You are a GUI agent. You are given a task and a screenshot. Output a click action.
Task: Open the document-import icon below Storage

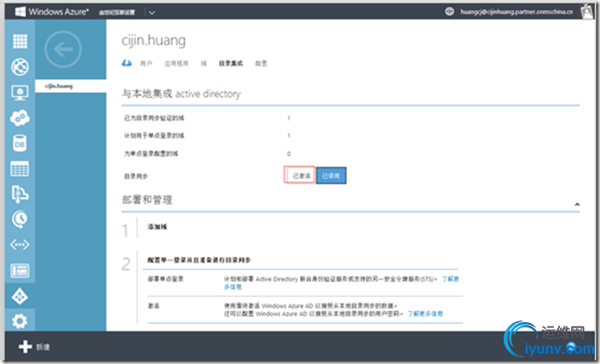(x=20, y=195)
